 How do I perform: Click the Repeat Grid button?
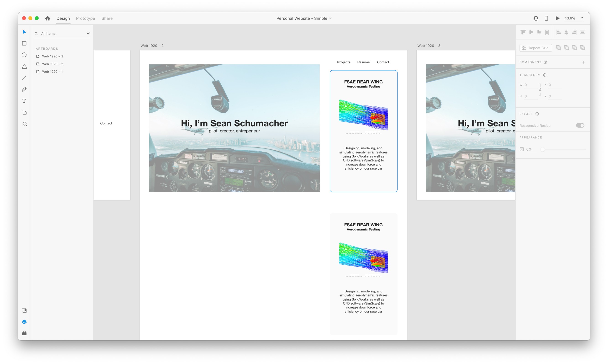coord(536,48)
